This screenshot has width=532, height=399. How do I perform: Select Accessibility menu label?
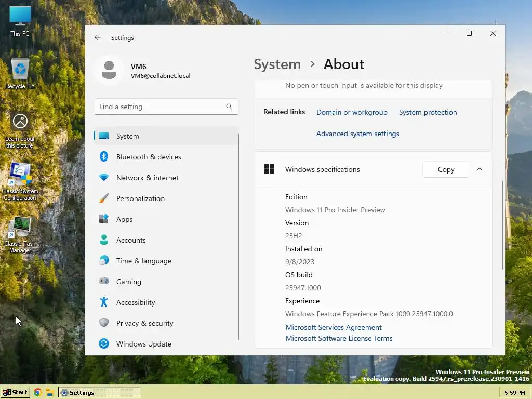click(136, 302)
